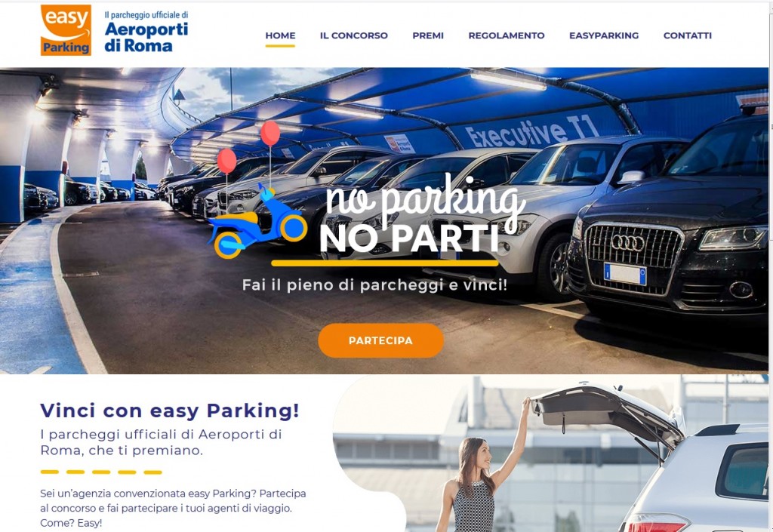Click the 'no parking NO PARTI' banner logo

421,216
